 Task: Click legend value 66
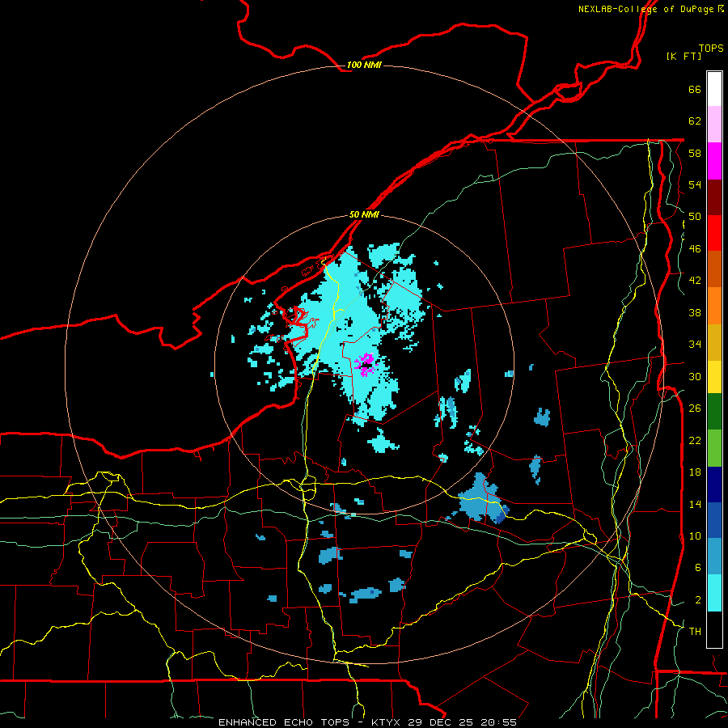pos(695,89)
